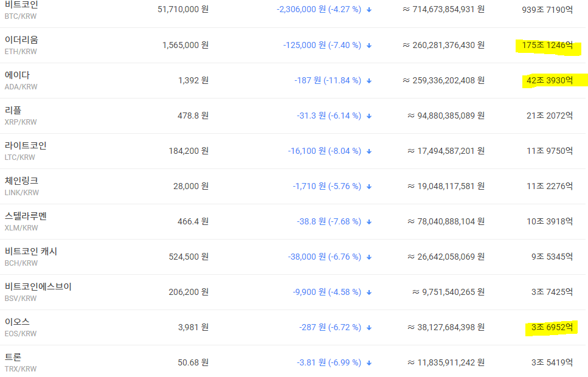Image resolution: width=588 pixels, height=377 pixels.
Task: Select volume ≈ 260,281,376,430 원
Action: click(444, 45)
